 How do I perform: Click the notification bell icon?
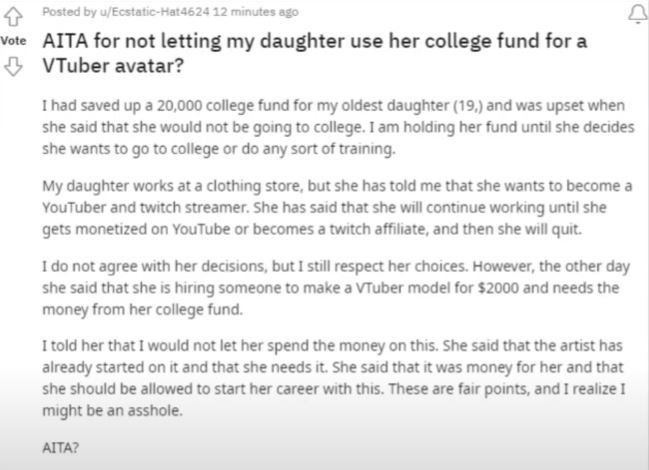tap(637, 14)
